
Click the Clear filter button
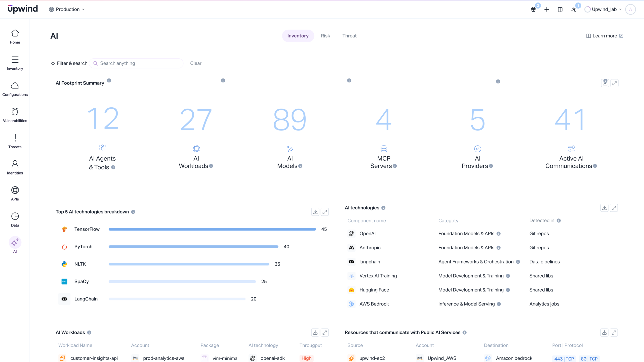coord(196,63)
